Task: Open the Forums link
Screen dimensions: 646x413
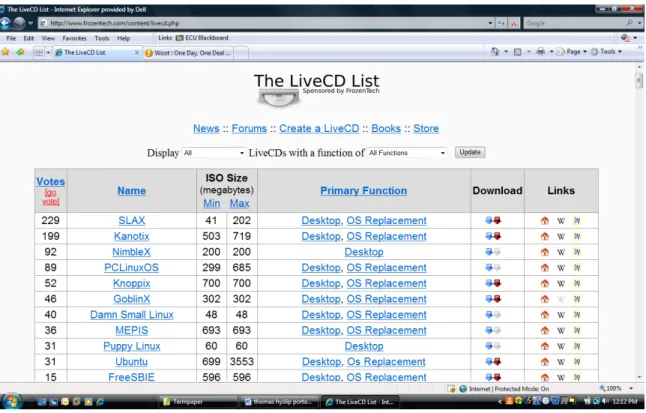Action: click(x=249, y=129)
